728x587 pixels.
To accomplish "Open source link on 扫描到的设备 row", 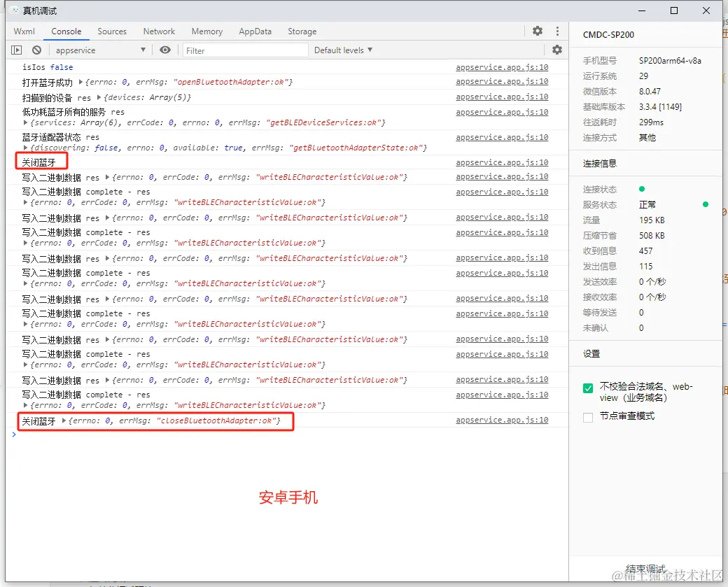I will click(502, 97).
